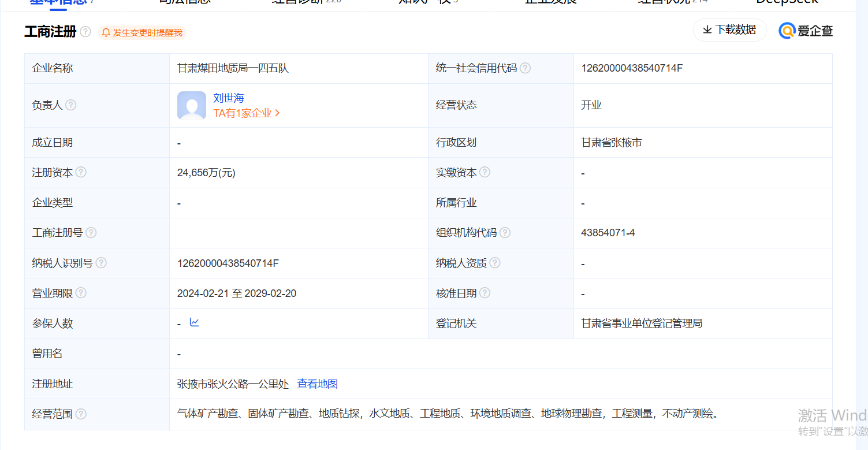
Task: Click the help icon beside 经营范围
Action: [x=81, y=414]
